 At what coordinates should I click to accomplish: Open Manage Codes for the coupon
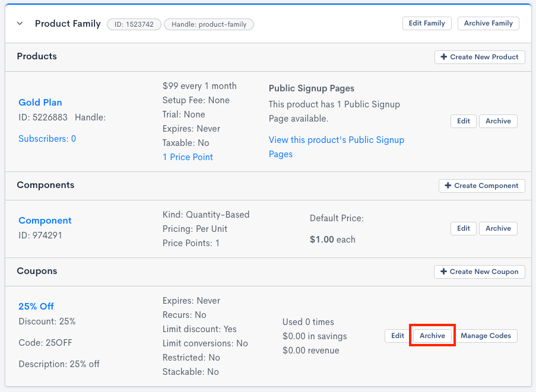pos(486,336)
